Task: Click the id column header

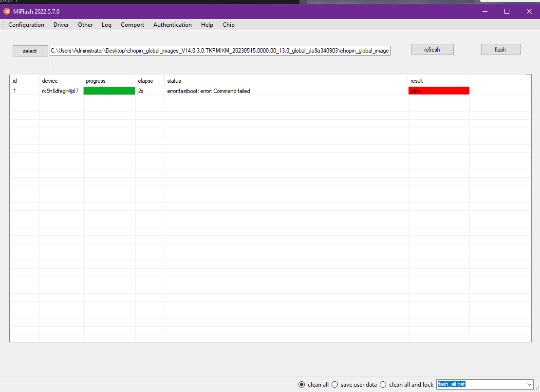Action: coord(24,81)
